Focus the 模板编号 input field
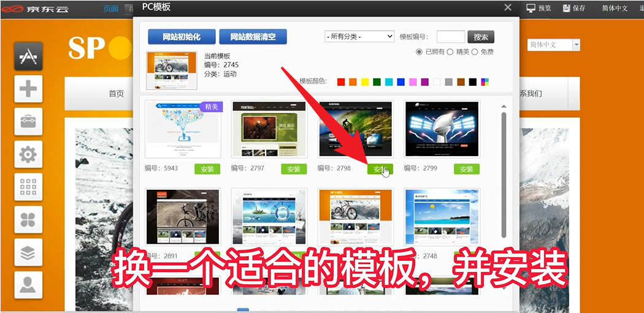 [451, 37]
